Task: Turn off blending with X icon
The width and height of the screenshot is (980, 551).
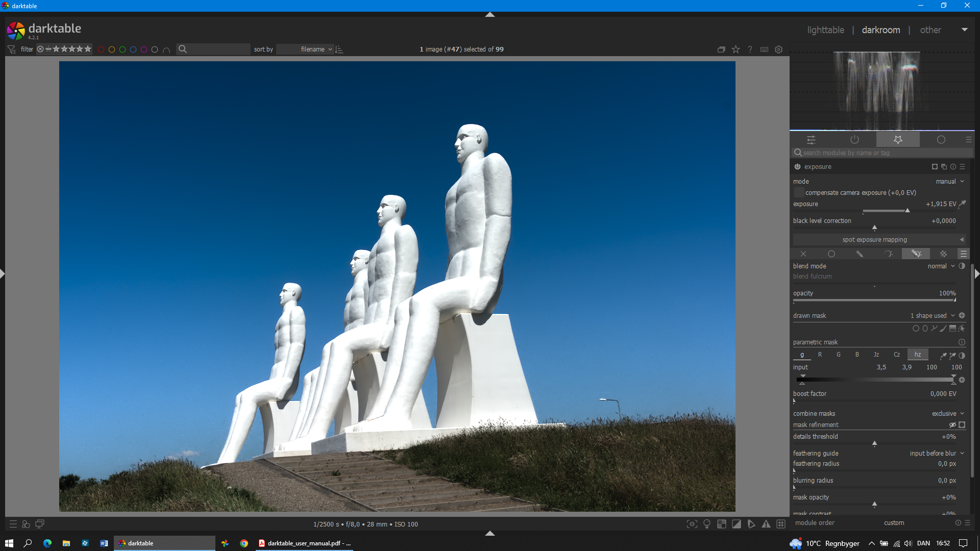Action: pyautogui.click(x=803, y=254)
